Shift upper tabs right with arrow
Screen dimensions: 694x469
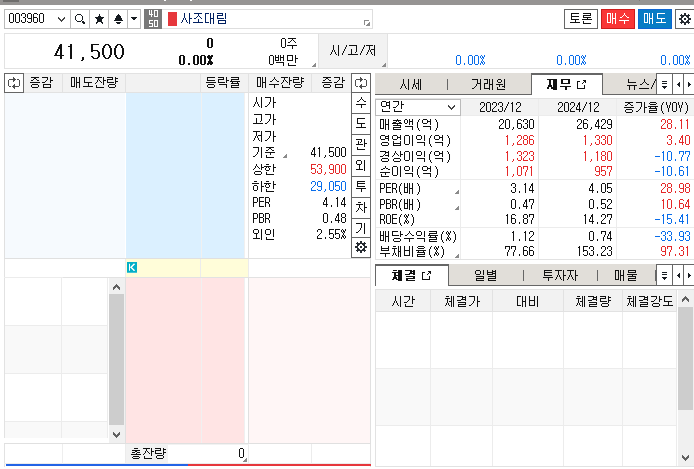689,84
